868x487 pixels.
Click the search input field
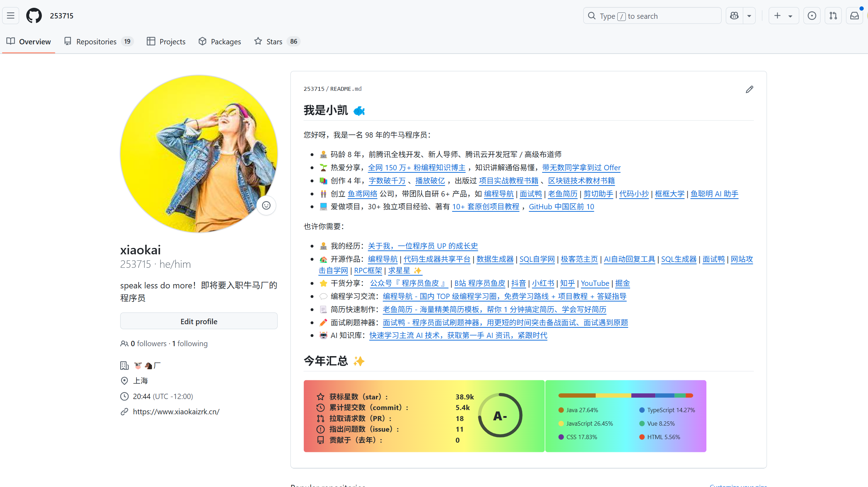coord(652,16)
